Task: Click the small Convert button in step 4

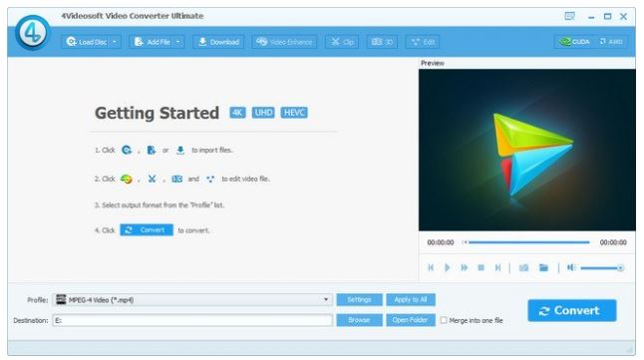Action: tap(147, 230)
